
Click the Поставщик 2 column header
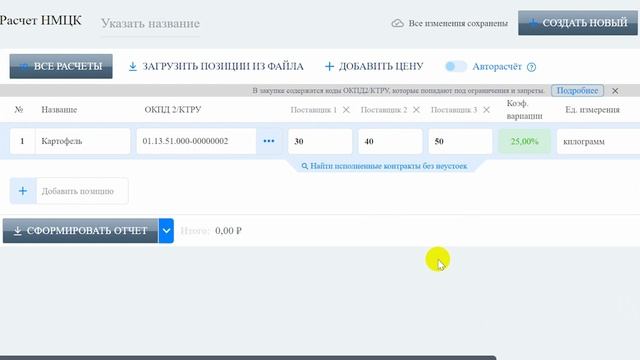click(x=384, y=110)
